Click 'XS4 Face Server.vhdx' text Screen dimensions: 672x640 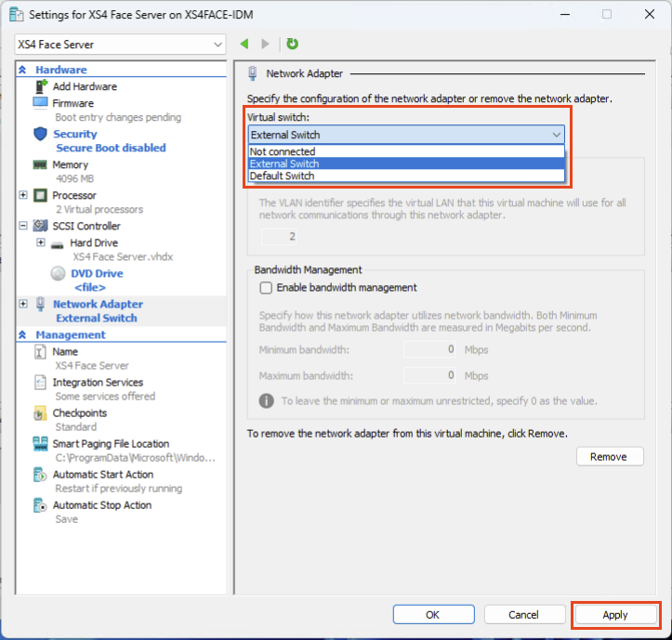click(123, 256)
